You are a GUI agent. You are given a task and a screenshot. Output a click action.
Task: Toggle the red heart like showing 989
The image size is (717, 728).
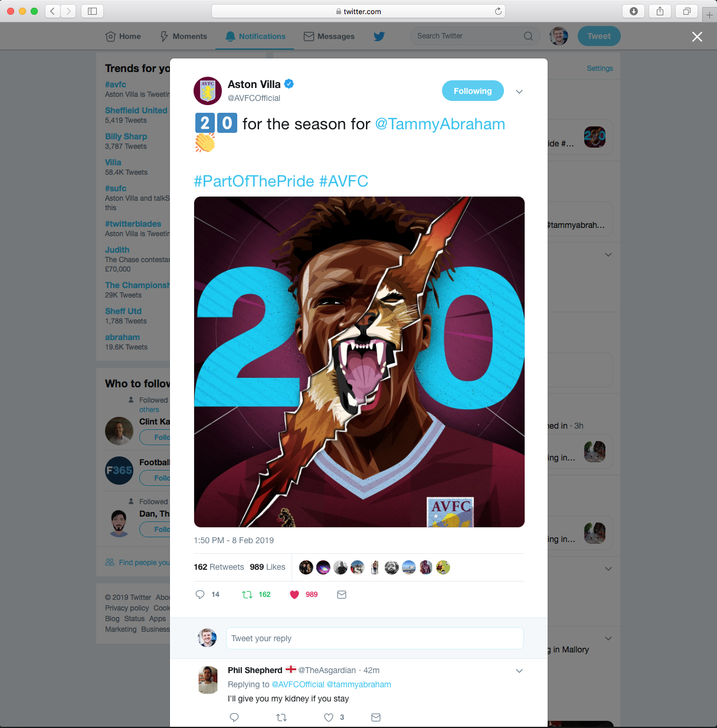[x=294, y=595]
